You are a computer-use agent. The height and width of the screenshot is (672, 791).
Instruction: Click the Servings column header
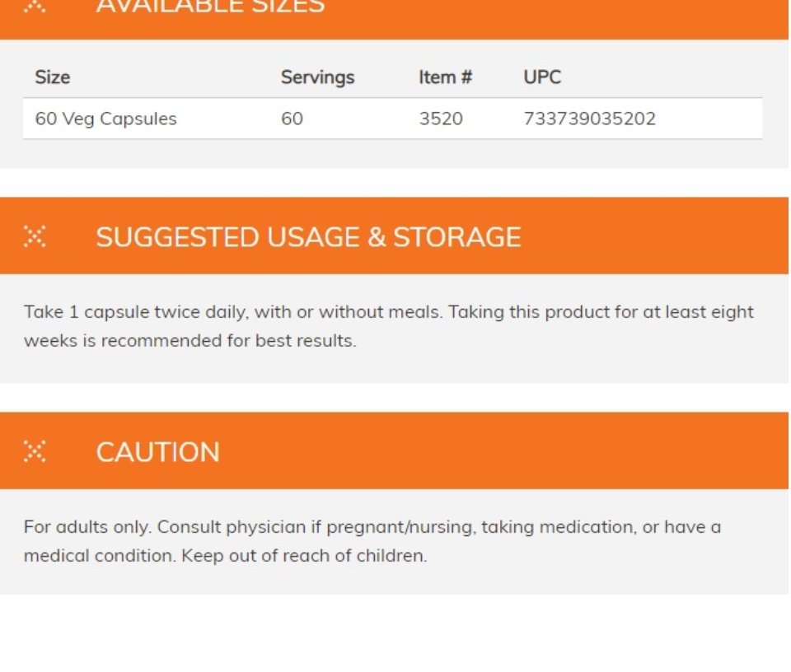pos(318,77)
